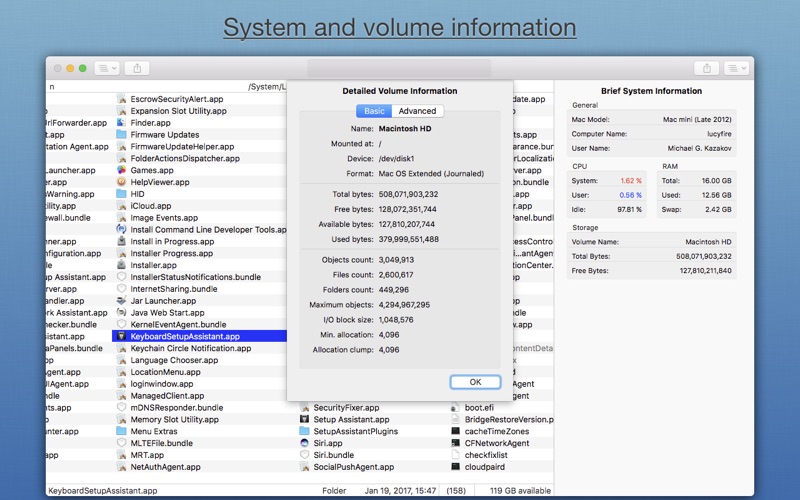Click the Firmware Updates folder icon
800x500 pixels.
121,134
